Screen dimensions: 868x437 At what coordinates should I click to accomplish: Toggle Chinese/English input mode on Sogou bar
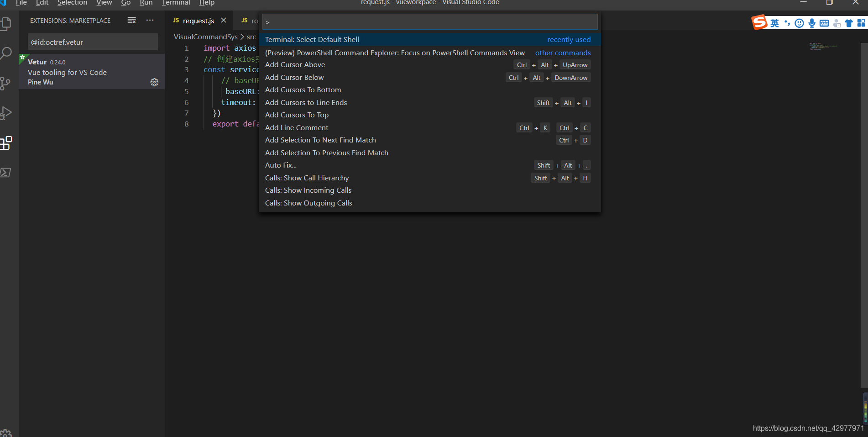coord(774,23)
